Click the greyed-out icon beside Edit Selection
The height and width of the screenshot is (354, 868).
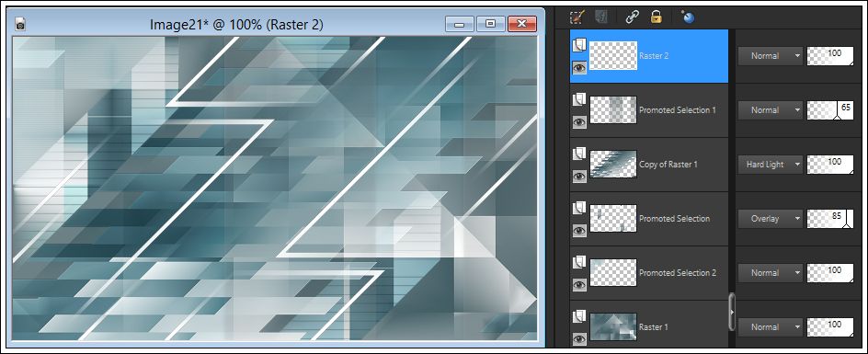tap(601, 17)
